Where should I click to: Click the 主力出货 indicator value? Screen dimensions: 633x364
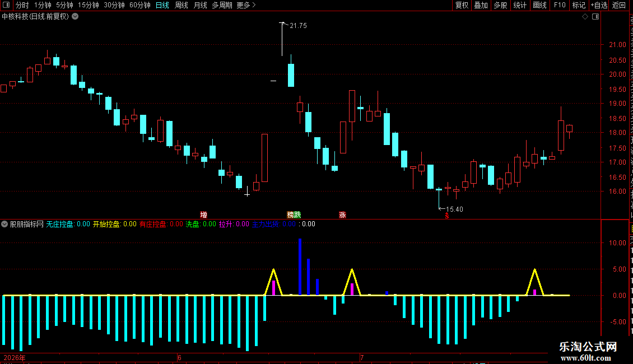(274, 224)
